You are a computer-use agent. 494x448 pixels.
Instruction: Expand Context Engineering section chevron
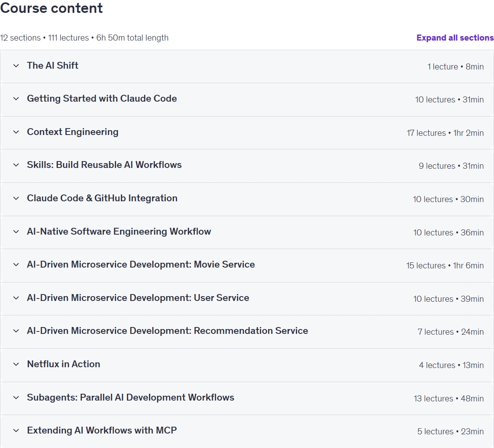click(x=16, y=132)
